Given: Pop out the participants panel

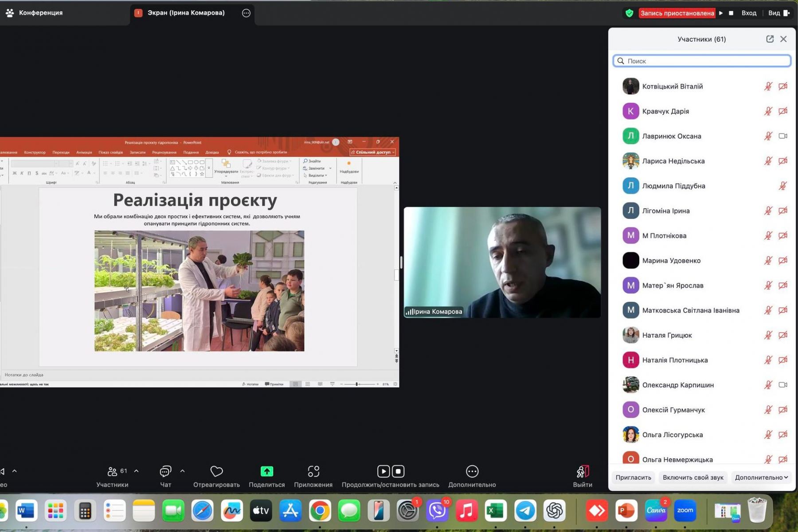Looking at the screenshot, I should 770,39.
